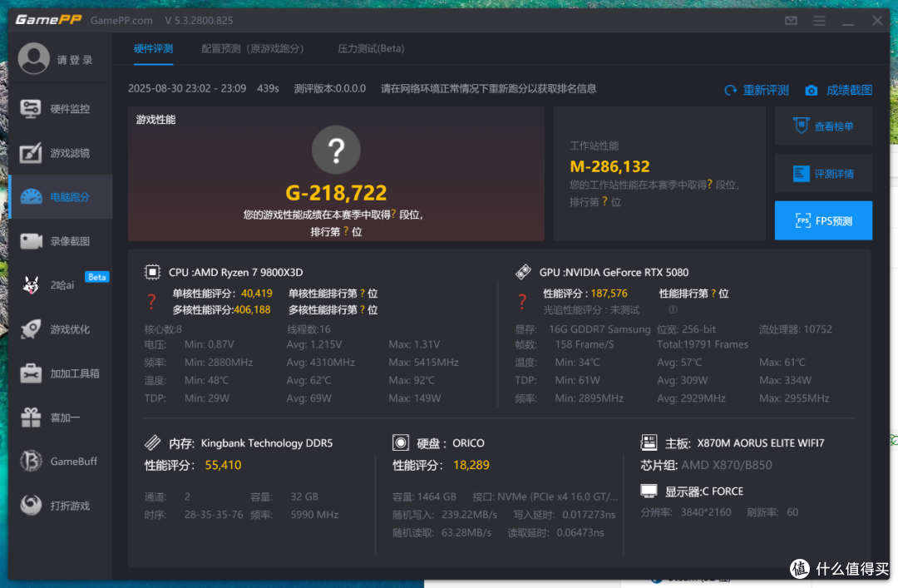Switch to 压力测试(Beta) tab
Viewport: 898px width, 588px height.
click(x=371, y=49)
